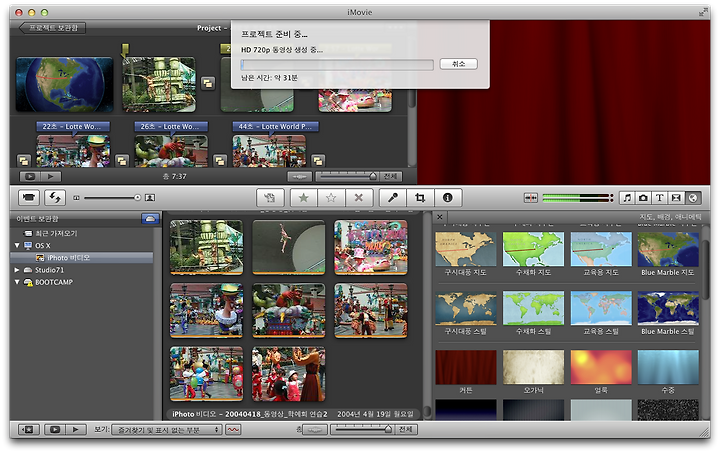The width and height of the screenshot is (720, 453).
Task: Click the maps browser scrollbar
Action: 705,271
